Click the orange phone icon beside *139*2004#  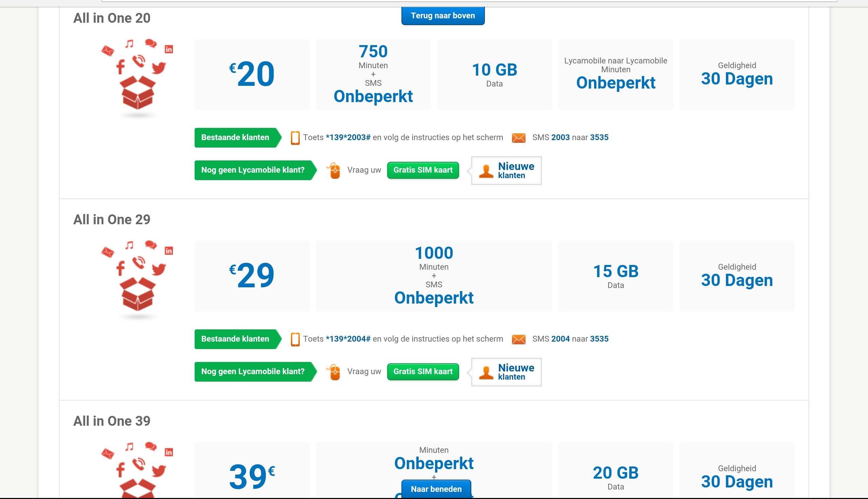(295, 339)
